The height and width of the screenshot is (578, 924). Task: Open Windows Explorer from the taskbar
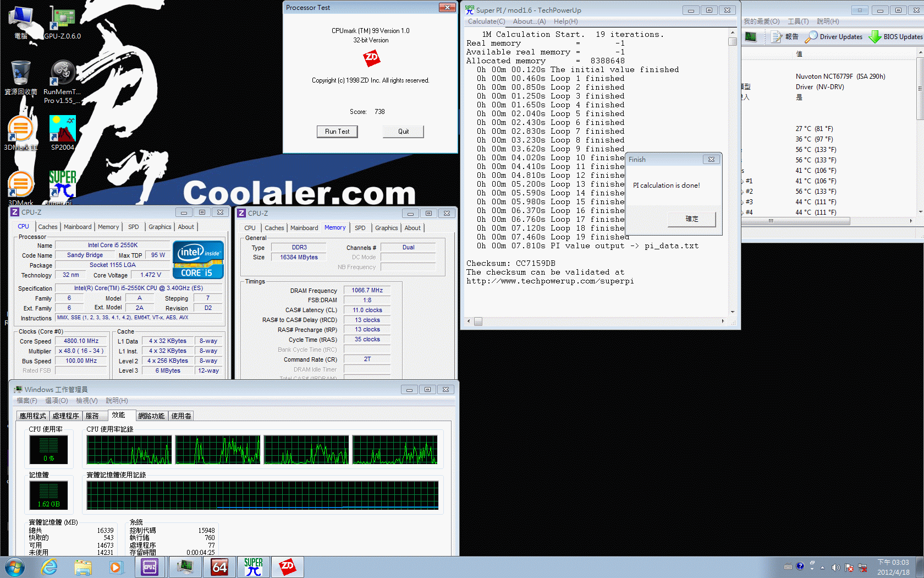[x=82, y=567]
